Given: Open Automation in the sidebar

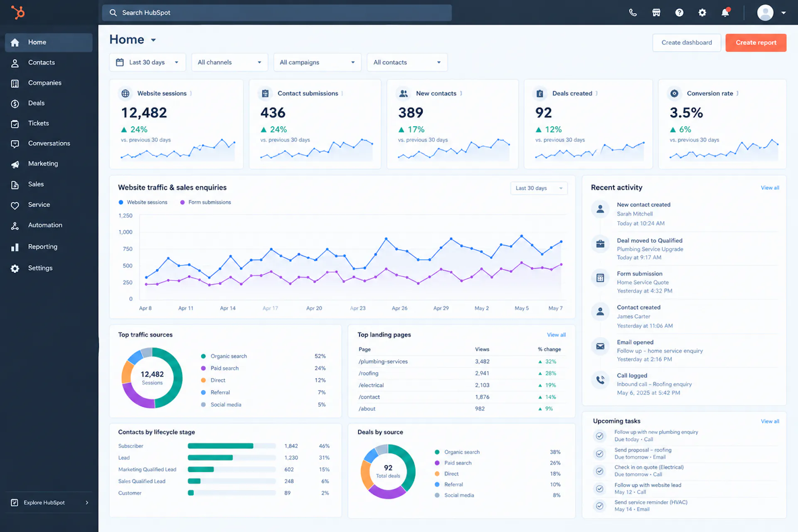Looking at the screenshot, I should coord(49,225).
